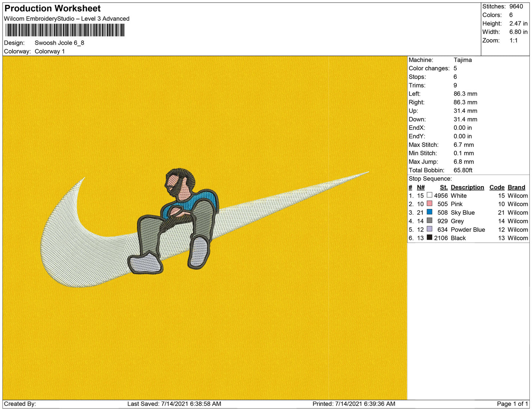
Task: Click the "Brand" column header
Action: point(517,187)
